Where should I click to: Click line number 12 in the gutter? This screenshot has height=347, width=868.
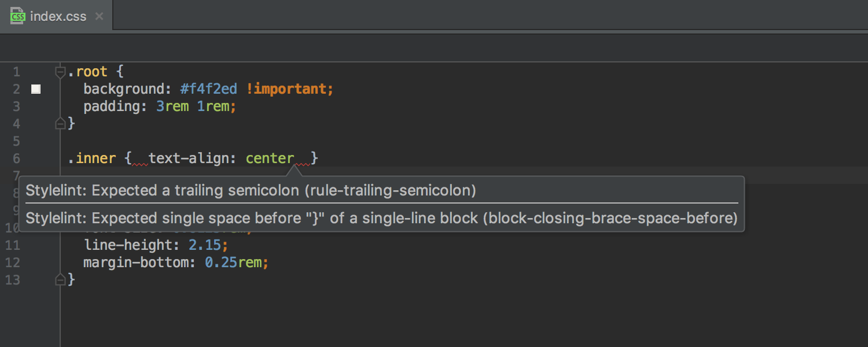coord(13,263)
